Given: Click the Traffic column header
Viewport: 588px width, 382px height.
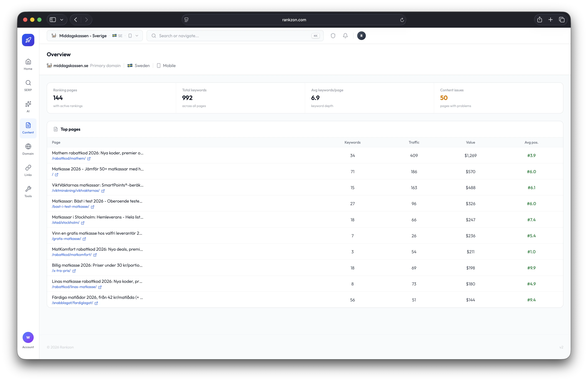Looking at the screenshot, I should tap(414, 143).
